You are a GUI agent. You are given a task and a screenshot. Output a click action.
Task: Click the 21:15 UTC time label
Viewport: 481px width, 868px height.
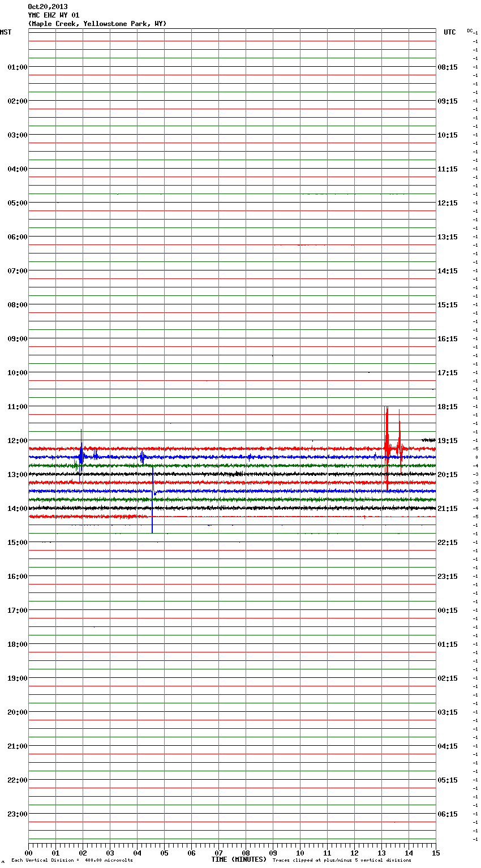(x=448, y=509)
